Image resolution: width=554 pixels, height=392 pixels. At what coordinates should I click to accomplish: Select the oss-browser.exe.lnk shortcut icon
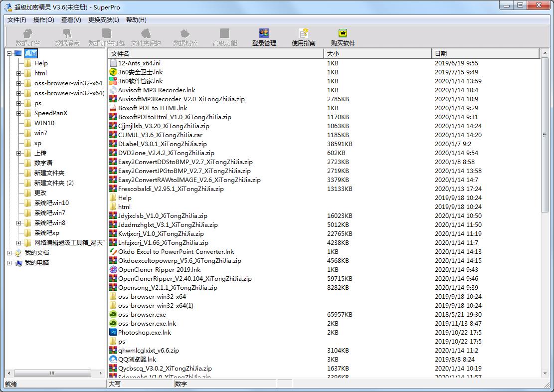[x=113, y=324]
